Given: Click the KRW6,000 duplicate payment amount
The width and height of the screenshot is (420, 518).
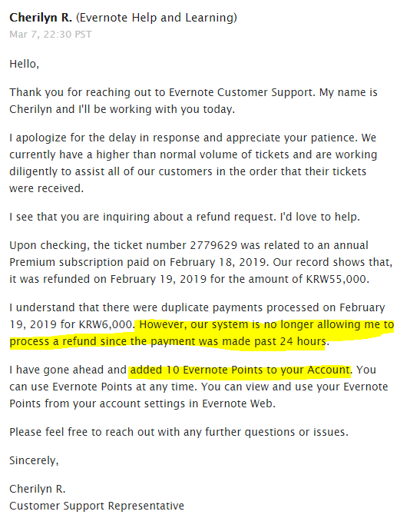Looking at the screenshot, I should [106, 324].
